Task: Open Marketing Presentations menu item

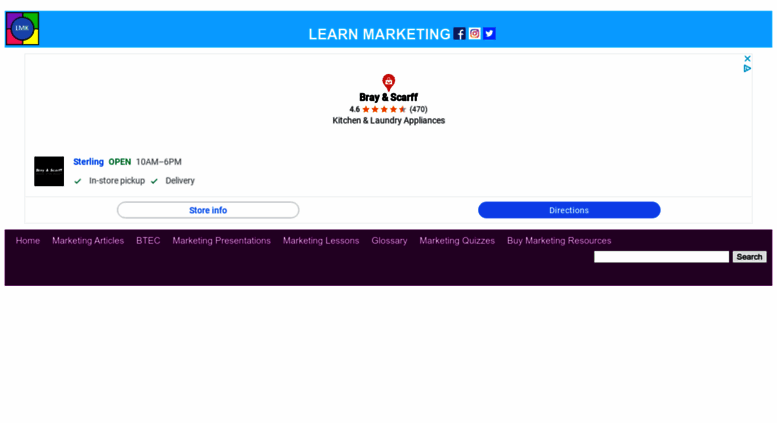Action: point(222,241)
